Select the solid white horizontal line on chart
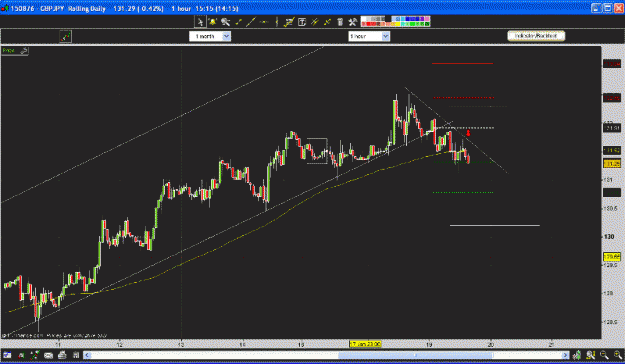 click(495, 226)
